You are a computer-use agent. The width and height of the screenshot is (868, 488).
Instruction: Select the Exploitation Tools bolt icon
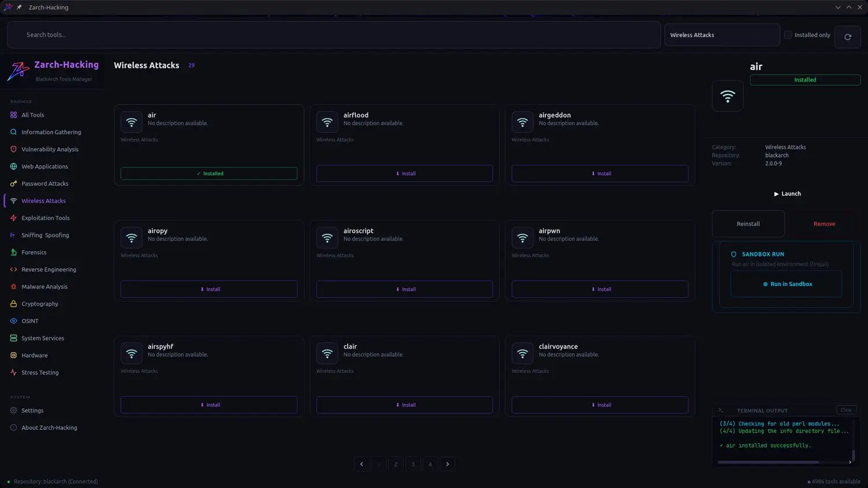coord(13,218)
